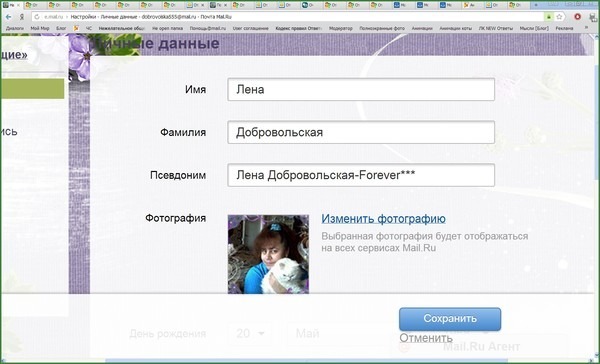The height and width of the screenshot is (364, 600).
Task: Go back with the browser back arrow
Action: point(8,17)
